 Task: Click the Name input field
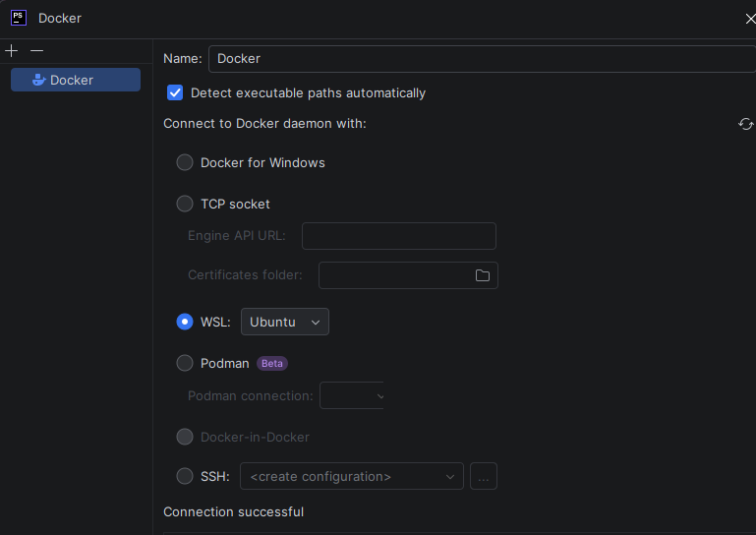(x=482, y=59)
